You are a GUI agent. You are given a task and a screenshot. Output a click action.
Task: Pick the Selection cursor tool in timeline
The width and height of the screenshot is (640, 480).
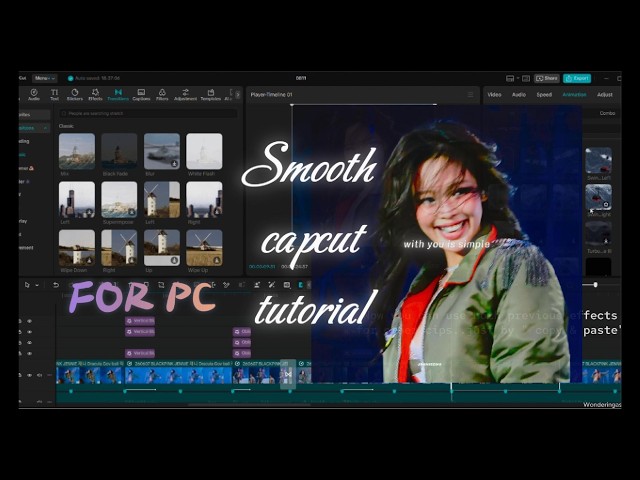point(27,285)
